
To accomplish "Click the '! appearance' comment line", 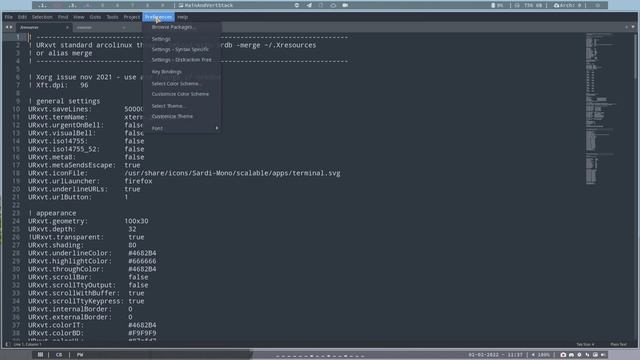I will (52, 213).
